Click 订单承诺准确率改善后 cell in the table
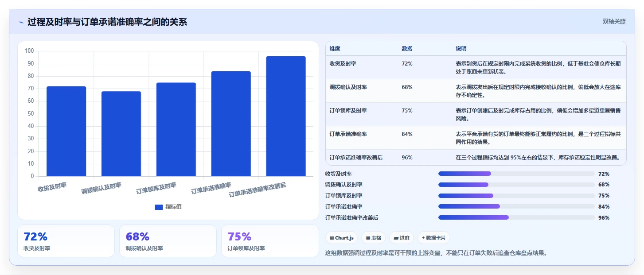The width and height of the screenshot is (644, 275). 356,158
